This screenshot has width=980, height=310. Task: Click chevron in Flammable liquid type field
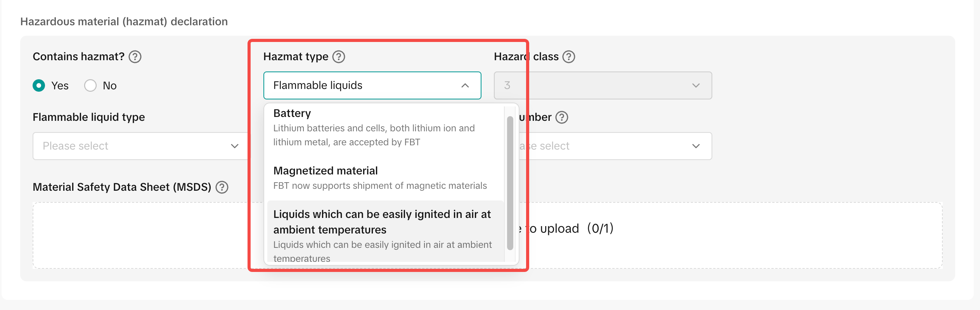coord(235,146)
